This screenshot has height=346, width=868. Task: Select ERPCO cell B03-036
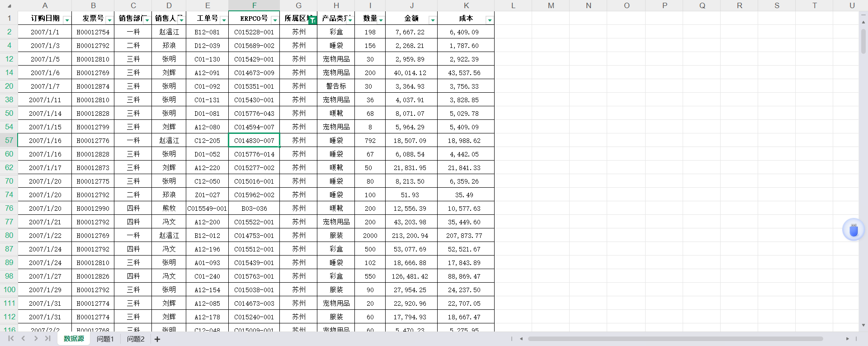pyautogui.click(x=254, y=208)
